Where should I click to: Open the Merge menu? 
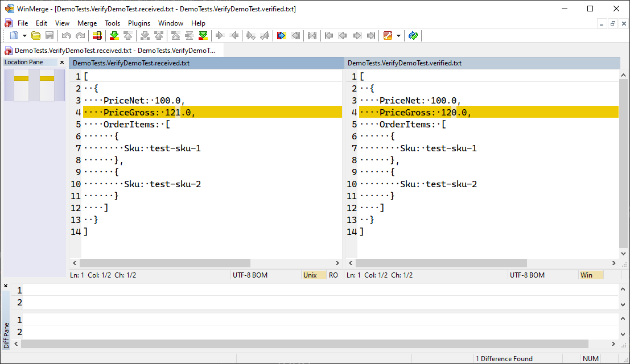[x=87, y=23]
